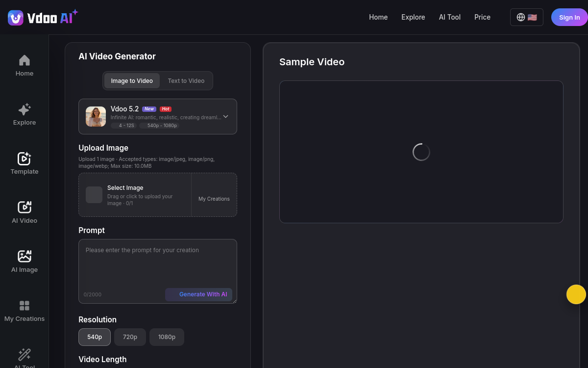Click the Vdoo 5.2 model thumbnail
The image size is (588, 368).
coord(96,117)
